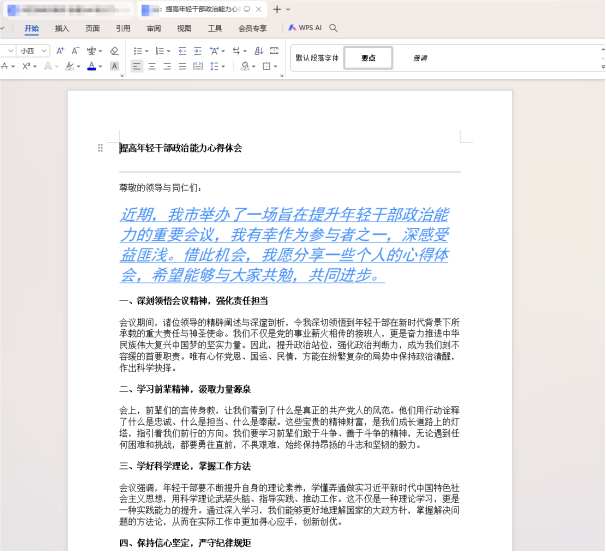The height and width of the screenshot is (552, 606).
Task: Expand the new tab dropdown chevron
Action: pyautogui.click(x=288, y=9)
